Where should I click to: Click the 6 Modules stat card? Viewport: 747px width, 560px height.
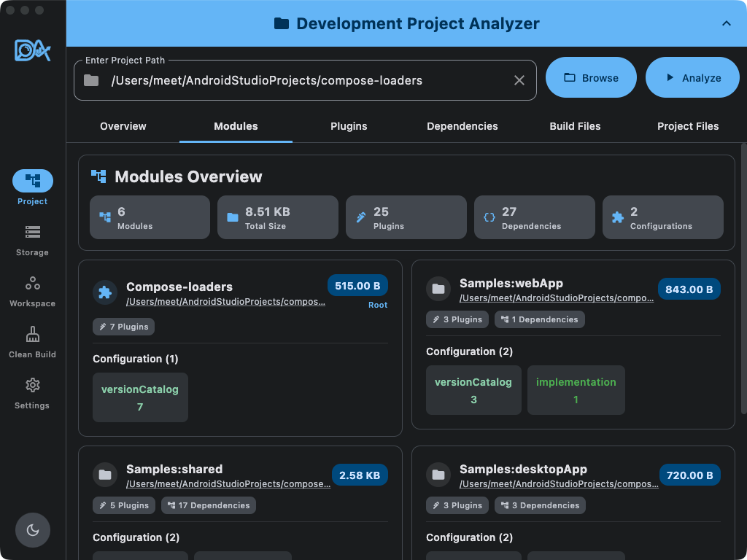click(x=150, y=217)
